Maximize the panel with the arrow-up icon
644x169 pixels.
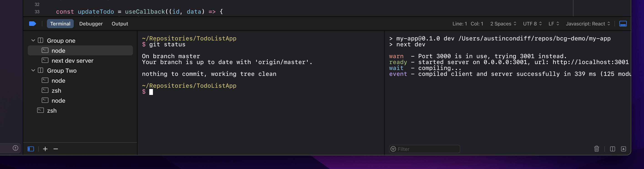624,149
